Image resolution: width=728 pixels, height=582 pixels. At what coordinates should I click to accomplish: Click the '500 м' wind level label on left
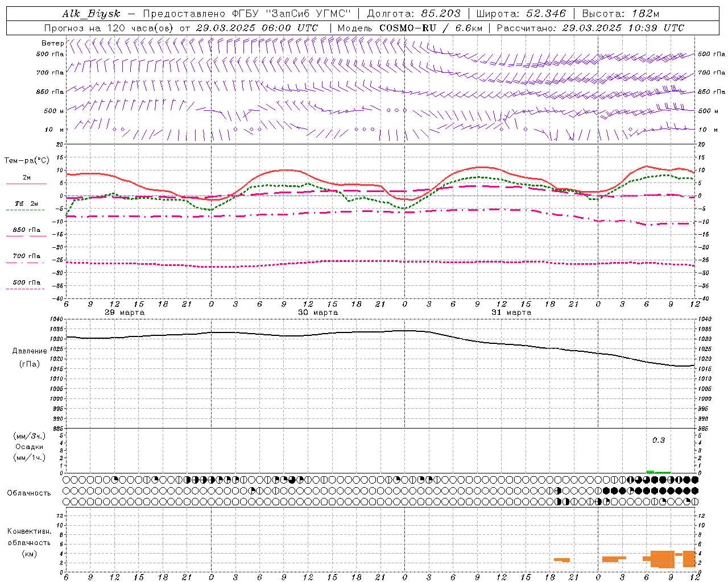(55, 111)
